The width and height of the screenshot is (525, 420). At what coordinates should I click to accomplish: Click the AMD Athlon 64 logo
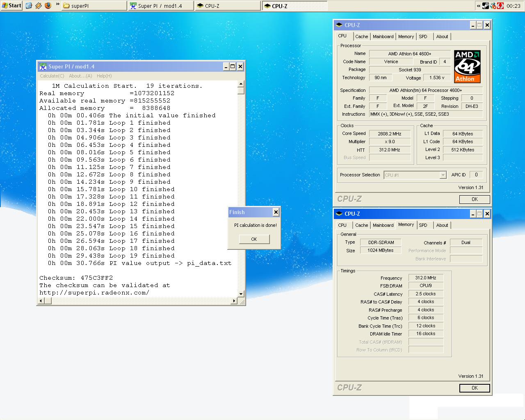(x=467, y=66)
